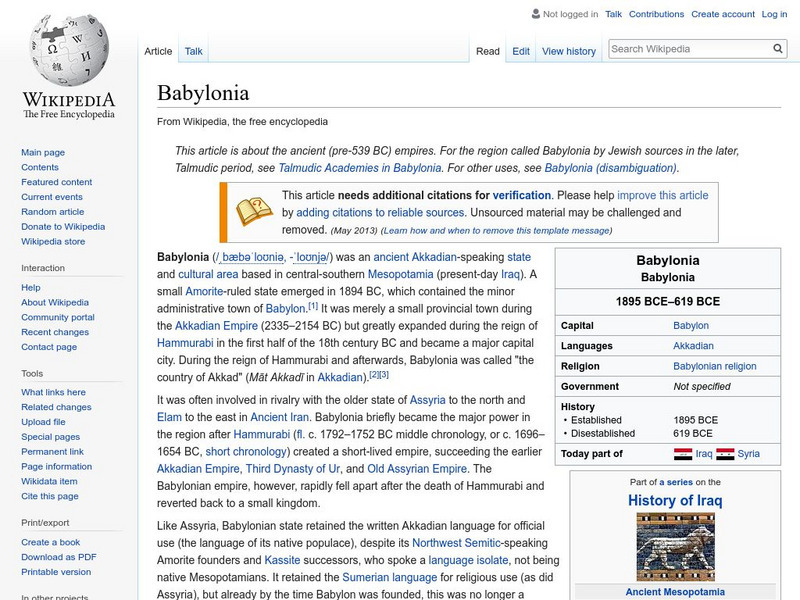This screenshot has width=800, height=600.
Task: Open Featured content link
Action: (x=57, y=182)
